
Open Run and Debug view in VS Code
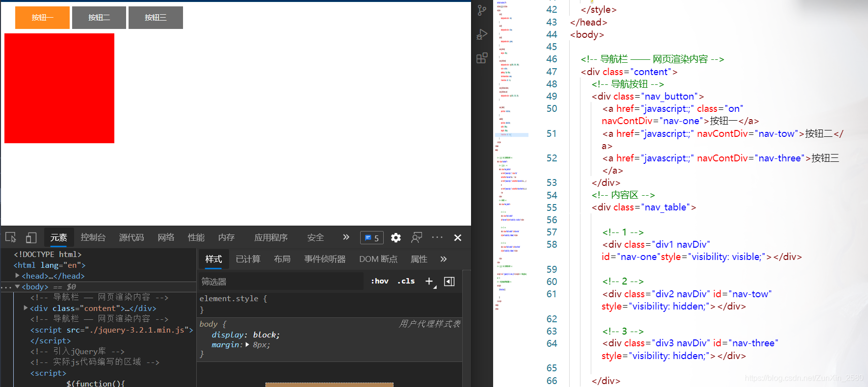pos(482,34)
